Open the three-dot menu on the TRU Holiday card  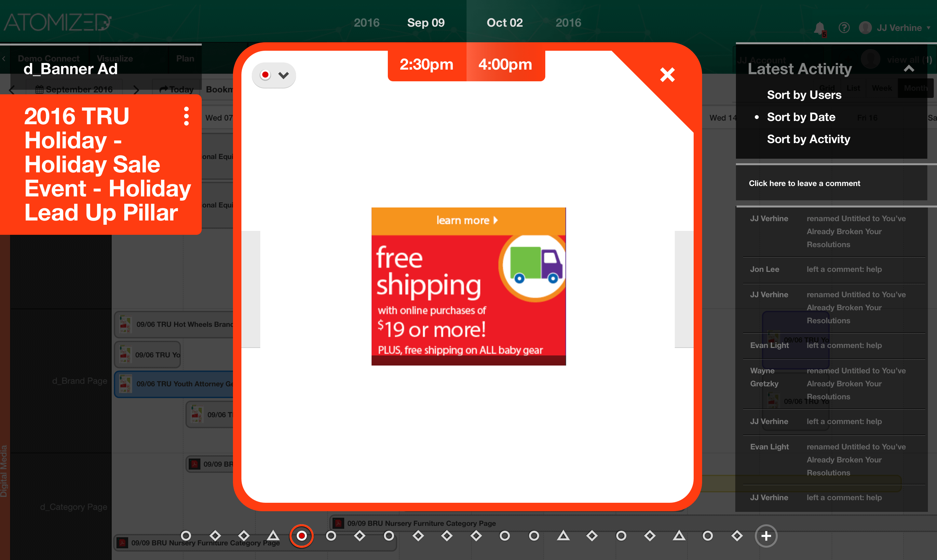pyautogui.click(x=186, y=116)
